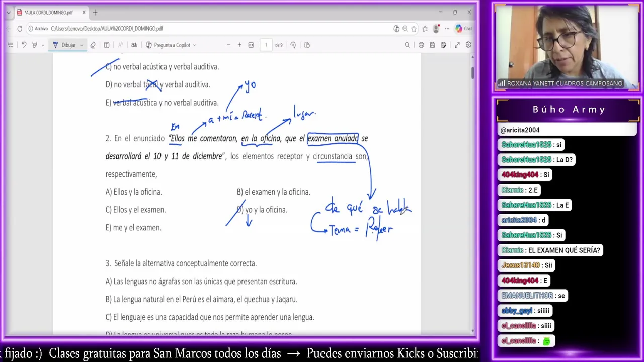Click the full screen expand icon

pos(457,45)
